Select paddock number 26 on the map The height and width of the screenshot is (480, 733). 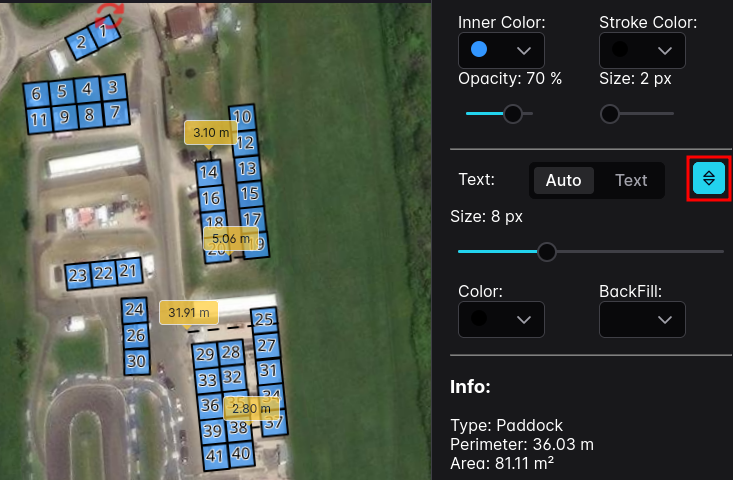(136, 336)
